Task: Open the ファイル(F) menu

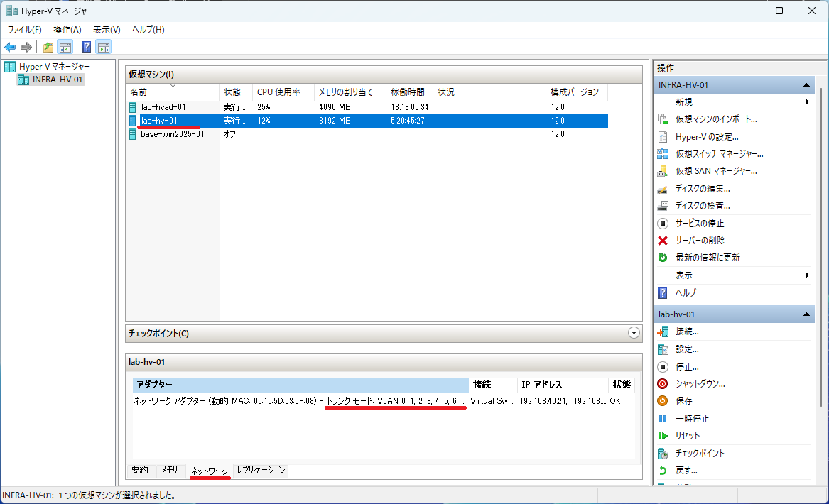Action: (24, 30)
